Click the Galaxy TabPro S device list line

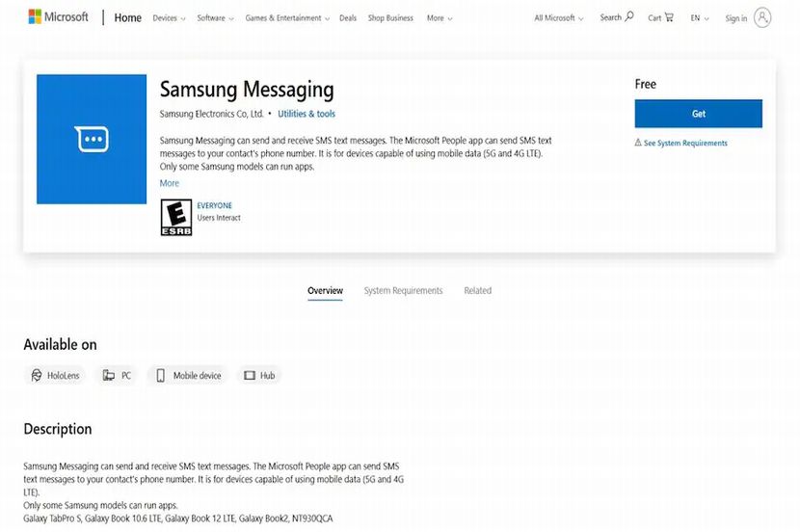[178, 519]
